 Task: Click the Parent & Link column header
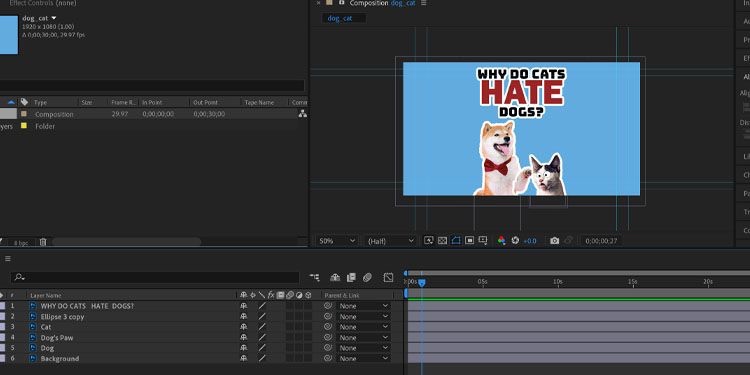(x=342, y=296)
